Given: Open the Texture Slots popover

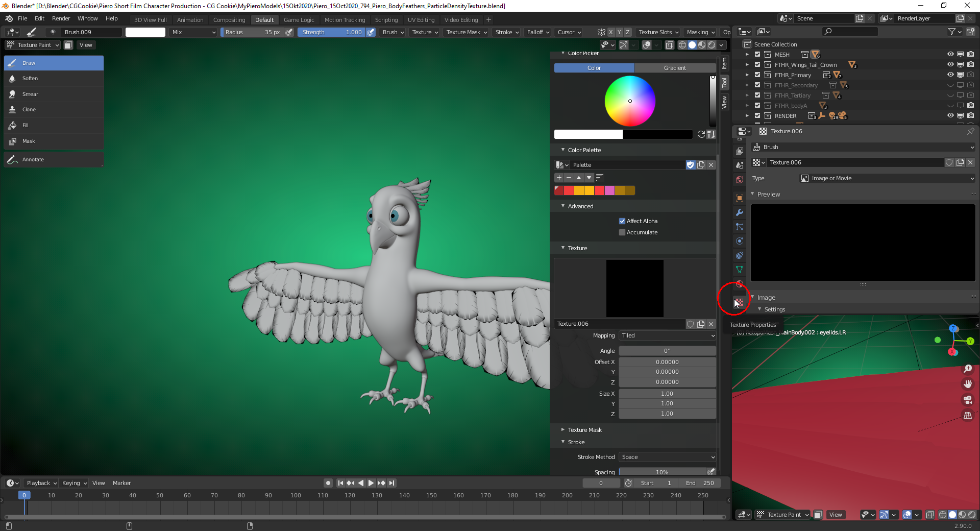Looking at the screenshot, I should 658,32.
